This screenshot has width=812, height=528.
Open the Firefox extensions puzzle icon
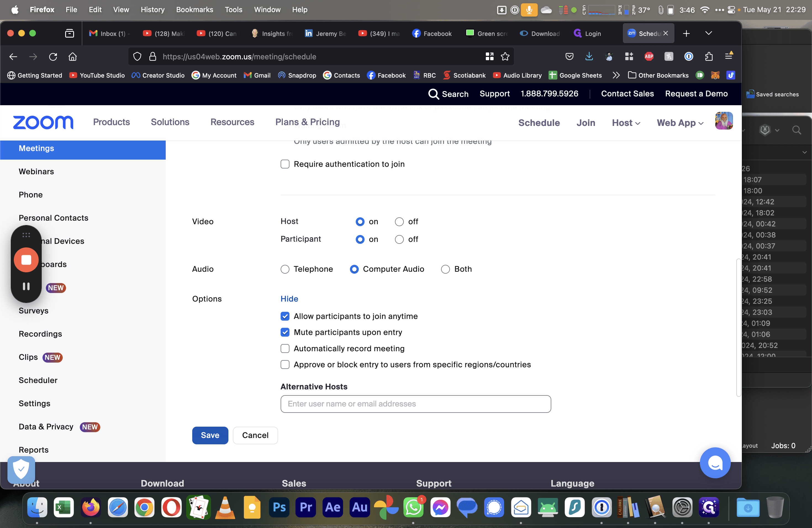(x=709, y=57)
